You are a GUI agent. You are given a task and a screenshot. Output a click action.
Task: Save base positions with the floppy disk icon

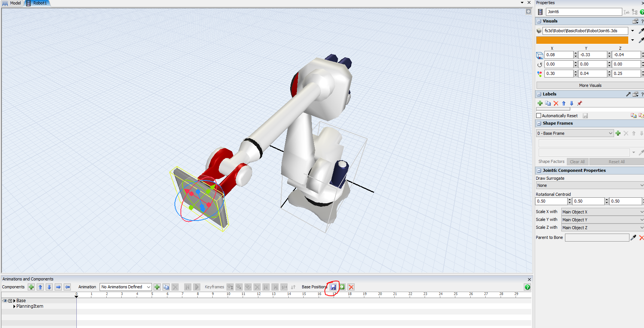click(333, 287)
